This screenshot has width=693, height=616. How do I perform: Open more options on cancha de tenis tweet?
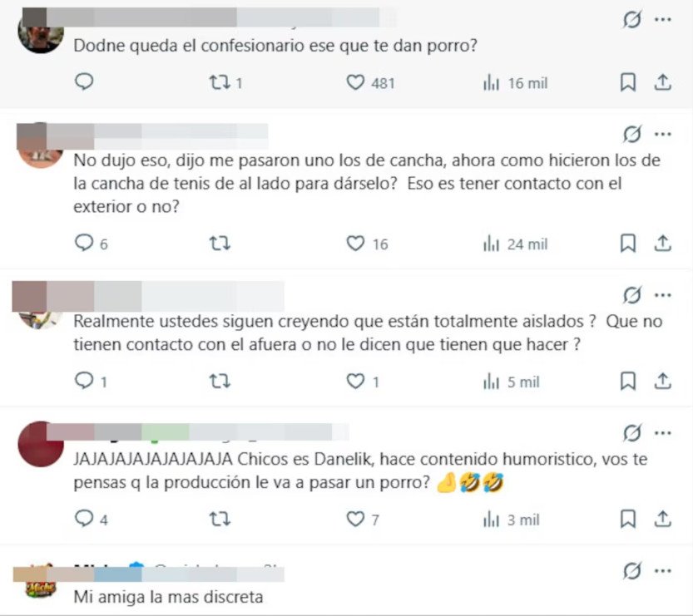662,134
